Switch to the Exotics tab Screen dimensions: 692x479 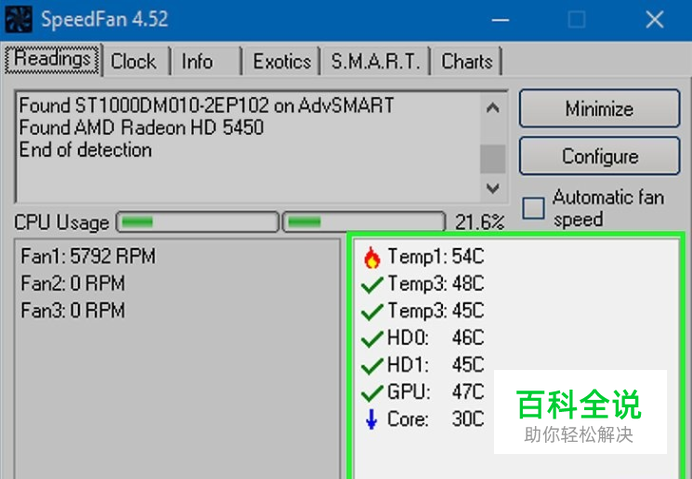(282, 61)
